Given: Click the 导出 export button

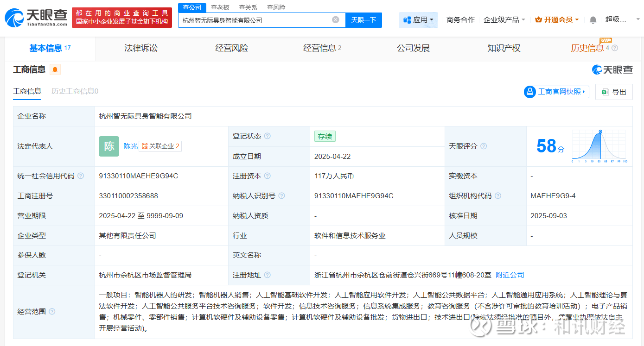Looking at the screenshot, I should 614,92.
